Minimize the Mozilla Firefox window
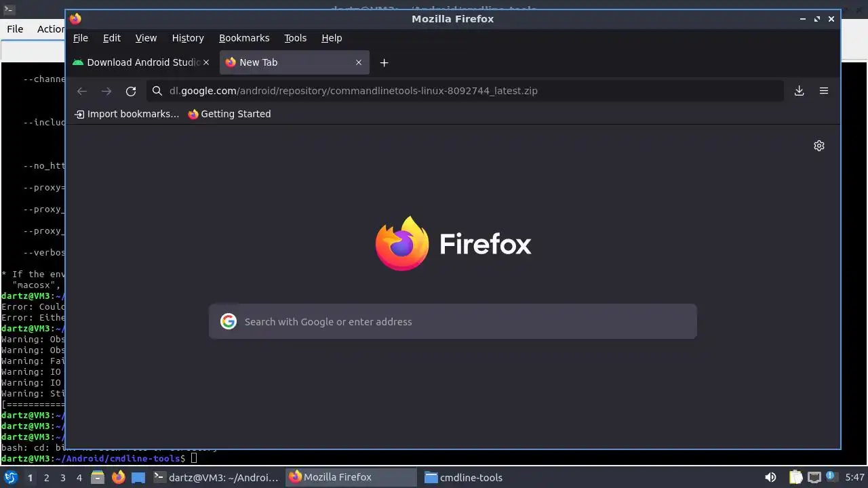 [803, 19]
